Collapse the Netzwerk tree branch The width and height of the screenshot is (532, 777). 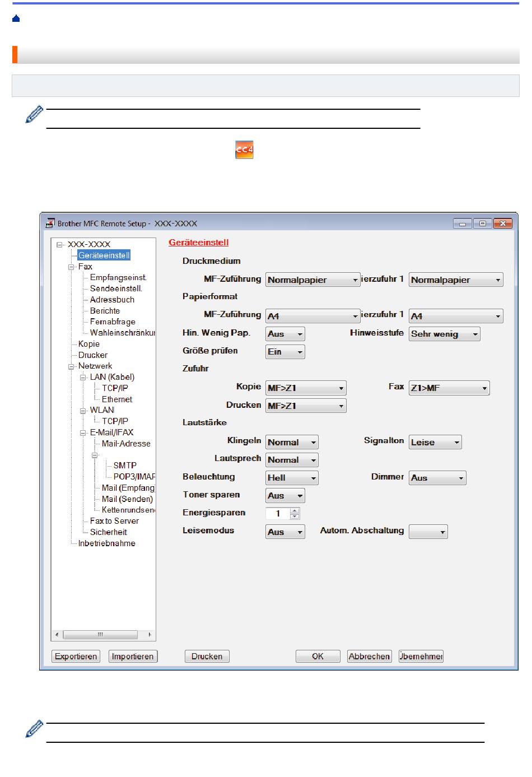72,366
